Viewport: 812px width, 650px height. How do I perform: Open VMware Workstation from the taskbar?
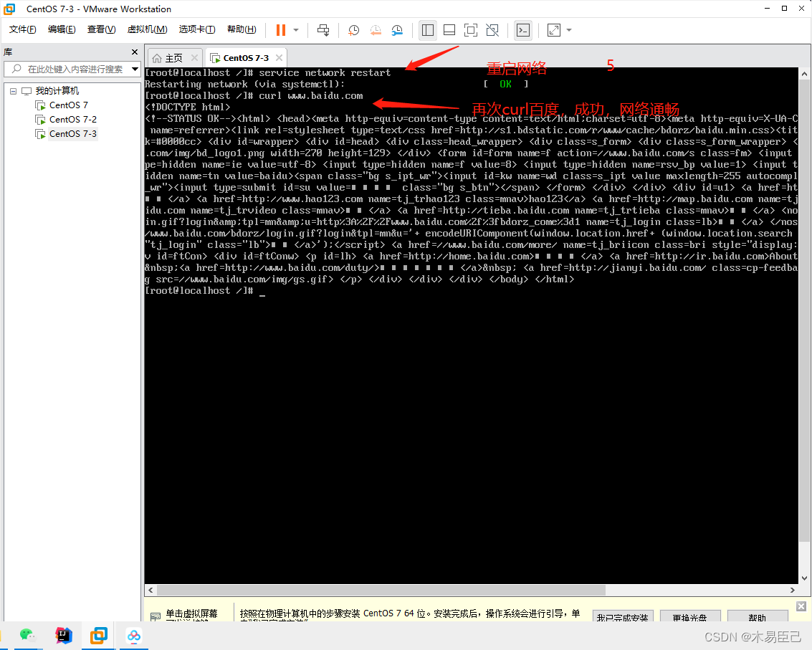coord(98,635)
